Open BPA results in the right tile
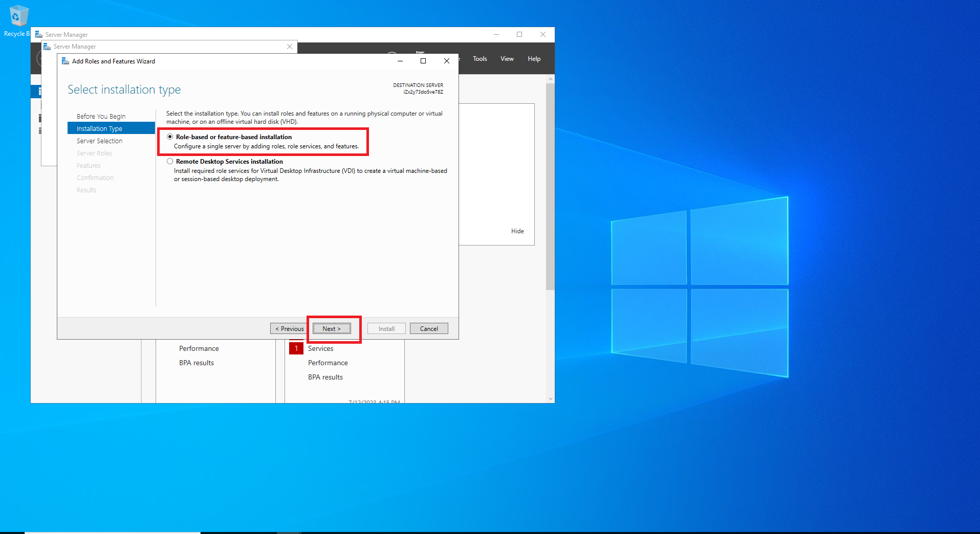 click(325, 377)
